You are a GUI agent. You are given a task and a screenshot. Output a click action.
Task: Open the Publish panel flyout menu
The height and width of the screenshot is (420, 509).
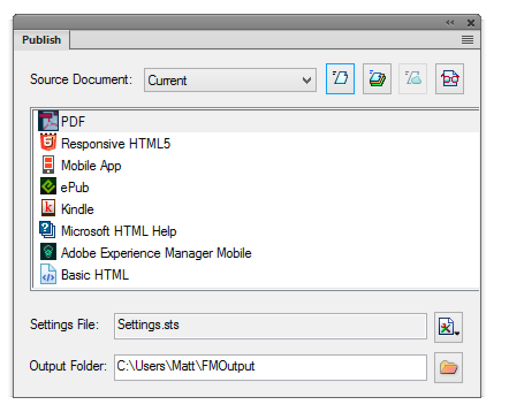[467, 40]
